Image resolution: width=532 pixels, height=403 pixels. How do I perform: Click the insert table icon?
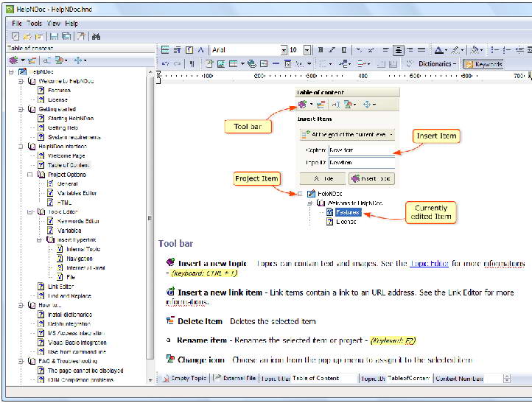[233, 63]
